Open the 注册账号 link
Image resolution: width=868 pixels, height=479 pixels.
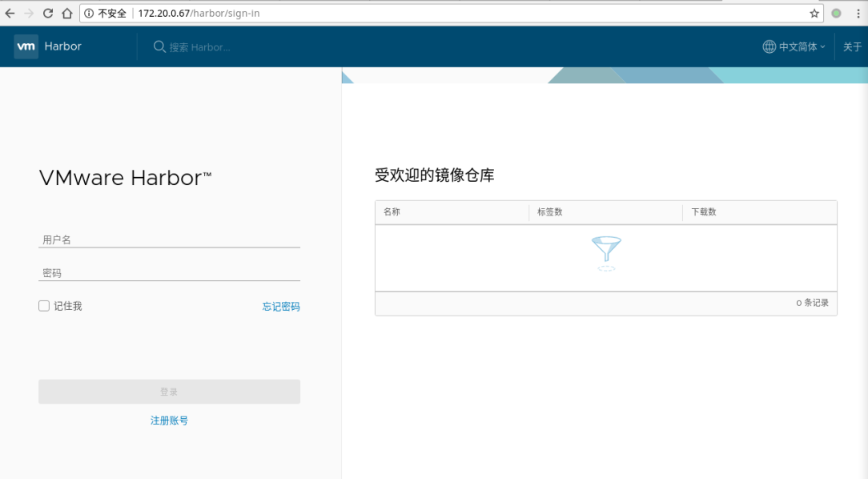[170, 421]
